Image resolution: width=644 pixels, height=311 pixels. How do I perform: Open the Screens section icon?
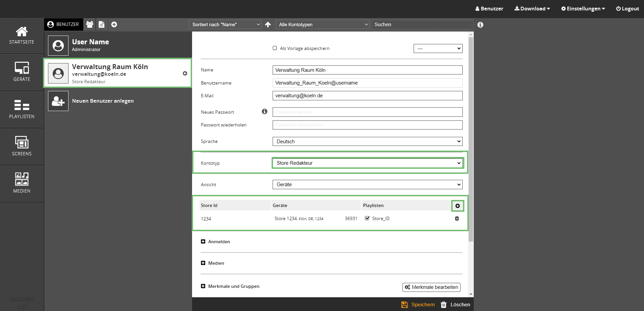tap(22, 146)
